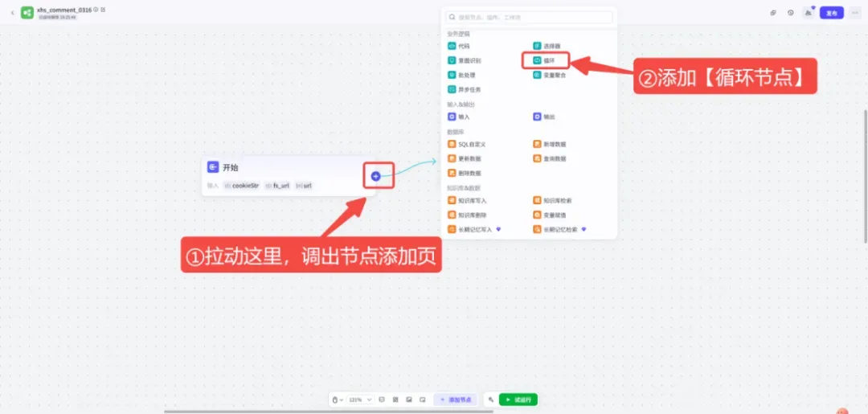Add the 批处理 (Batch) node

(x=461, y=75)
